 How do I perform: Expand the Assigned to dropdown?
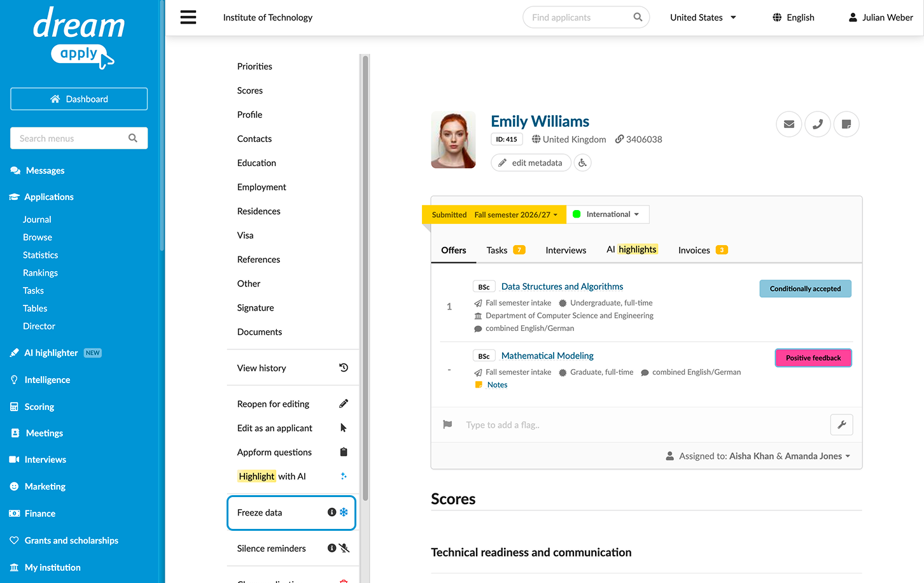pyautogui.click(x=758, y=456)
